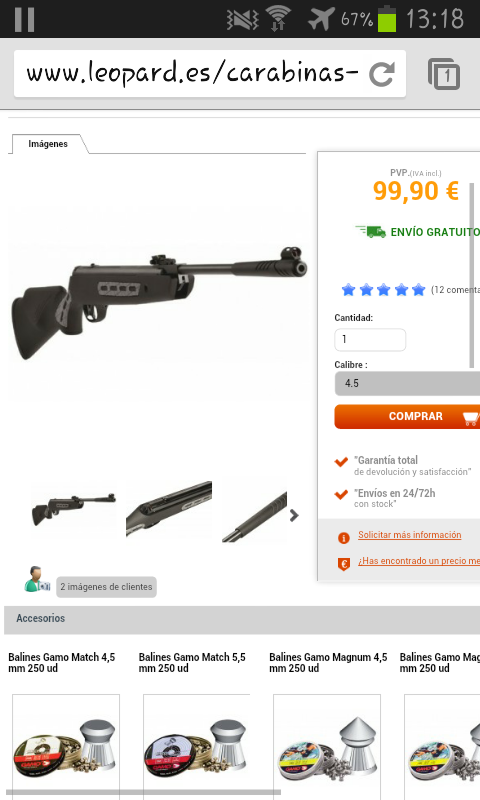
Task: Open Balines Gamo Match 4,5 product
Action: (x=62, y=663)
